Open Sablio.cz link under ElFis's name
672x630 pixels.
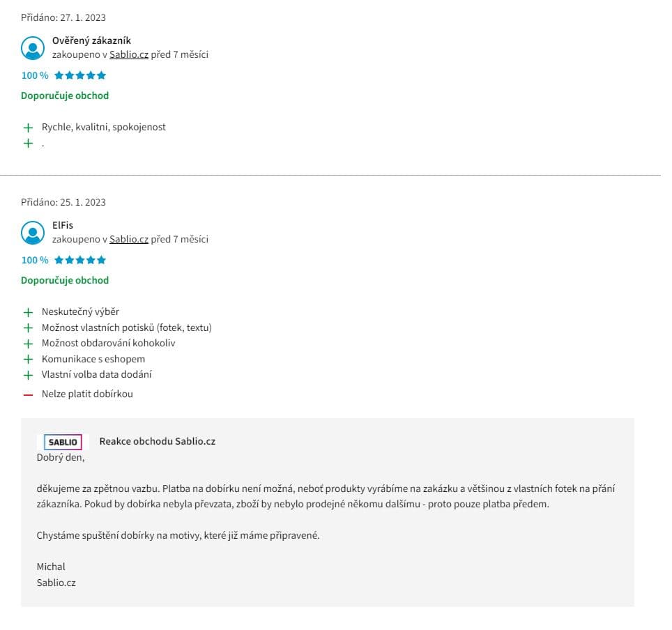pyautogui.click(x=129, y=239)
